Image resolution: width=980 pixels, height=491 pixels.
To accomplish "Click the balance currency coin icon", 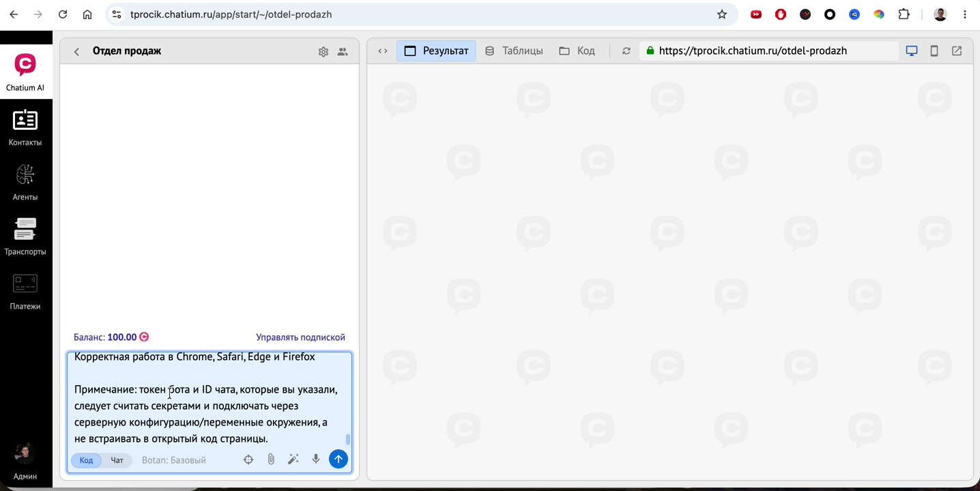I will (144, 337).
